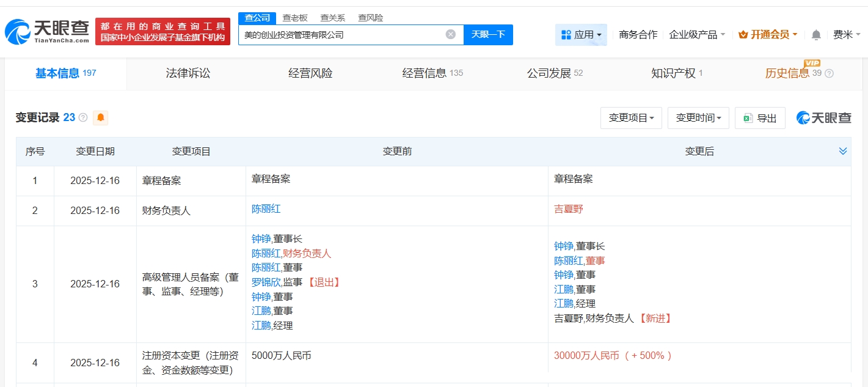868x387 pixels.
Task: Click into the company search input field
Action: tap(342, 35)
